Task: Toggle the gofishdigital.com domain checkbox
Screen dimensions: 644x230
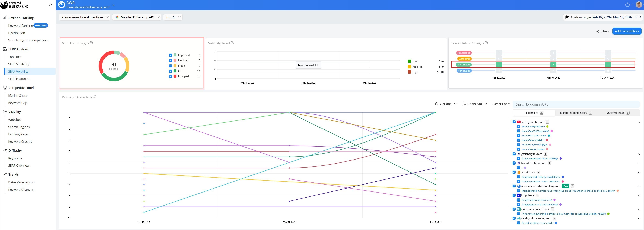Action: pyautogui.click(x=514, y=154)
